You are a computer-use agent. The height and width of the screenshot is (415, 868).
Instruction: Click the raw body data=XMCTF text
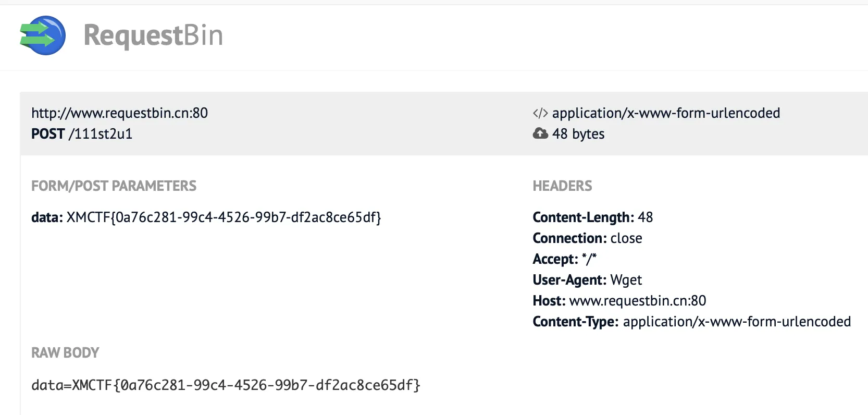click(x=226, y=385)
